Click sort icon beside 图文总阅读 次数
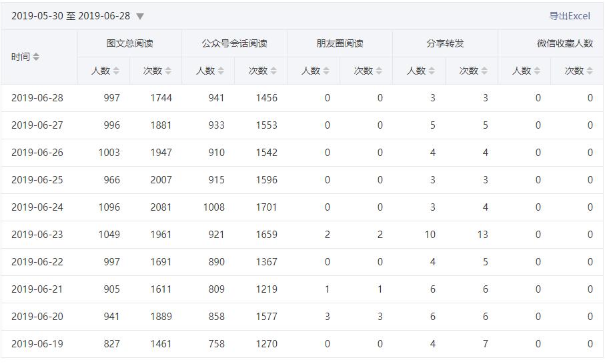The width and height of the screenshot is (605, 364). [168, 71]
